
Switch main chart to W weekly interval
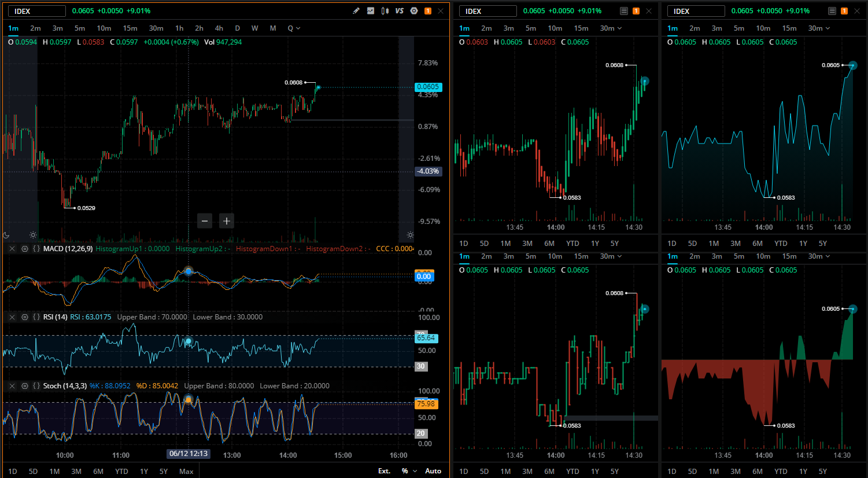[x=255, y=28]
